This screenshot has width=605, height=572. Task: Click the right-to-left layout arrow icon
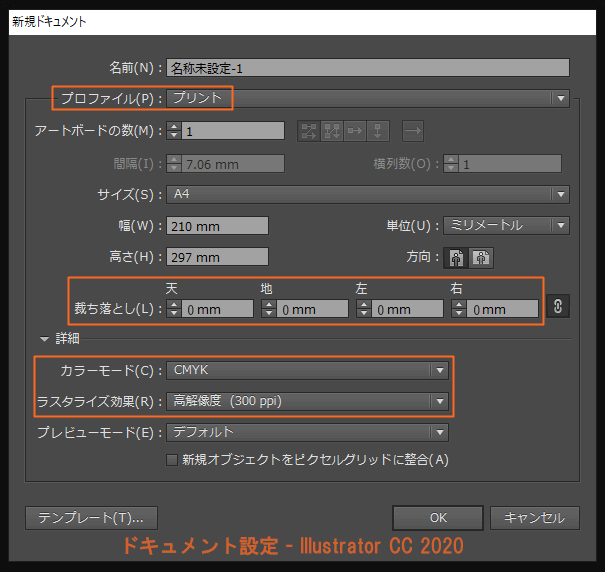(412, 131)
